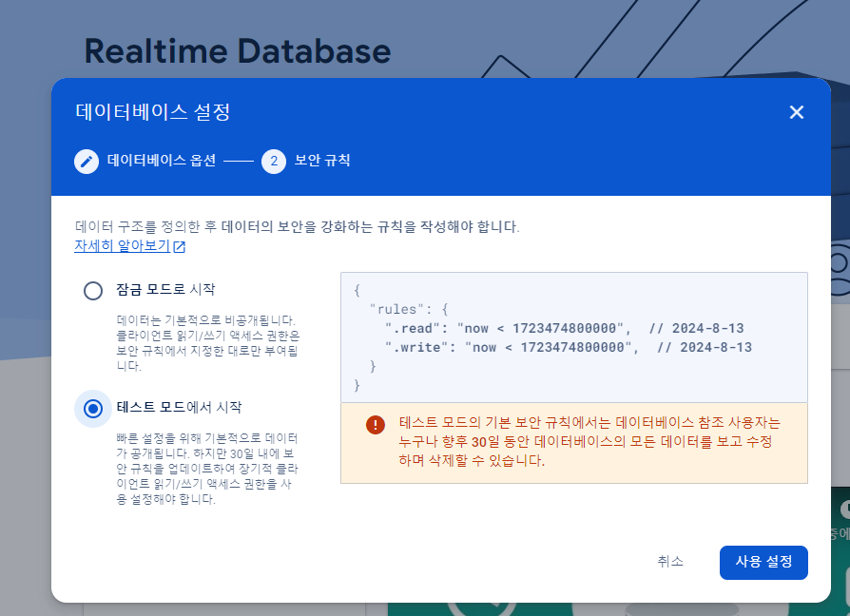Click the 데이터베이스 설정 dialog title
The height and width of the screenshot is (616, 850).
coord(153,112)
